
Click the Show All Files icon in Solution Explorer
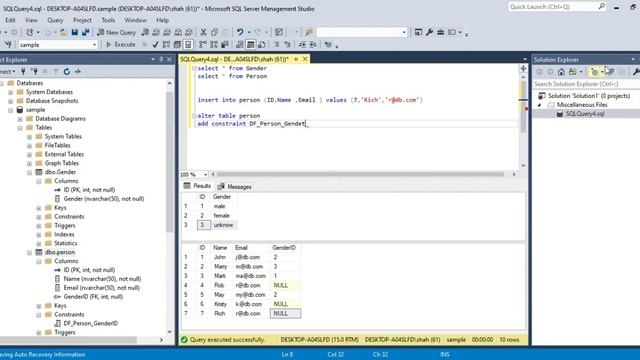[x=610, y=72]
